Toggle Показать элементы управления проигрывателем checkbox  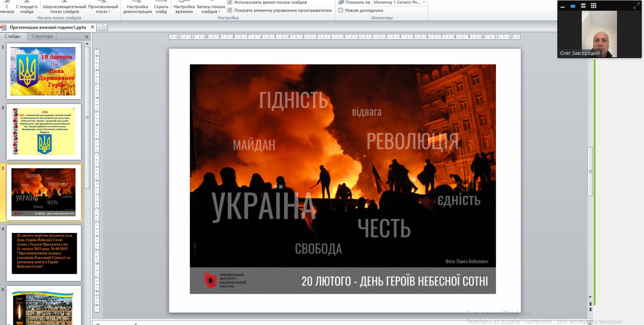click(230, 10)
